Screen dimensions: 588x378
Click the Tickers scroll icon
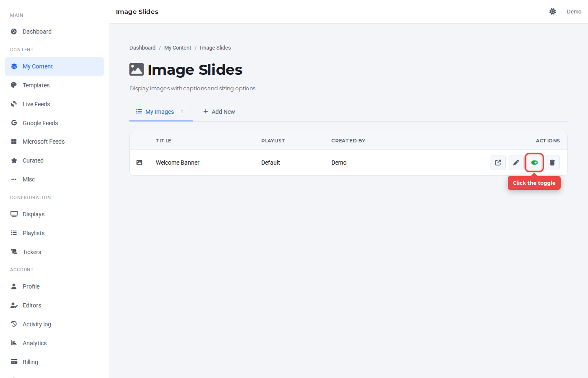[x=14, y=252]
